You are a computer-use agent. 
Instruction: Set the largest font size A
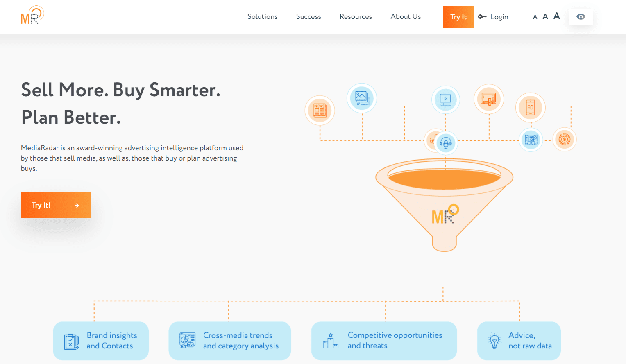click(556, 16)
